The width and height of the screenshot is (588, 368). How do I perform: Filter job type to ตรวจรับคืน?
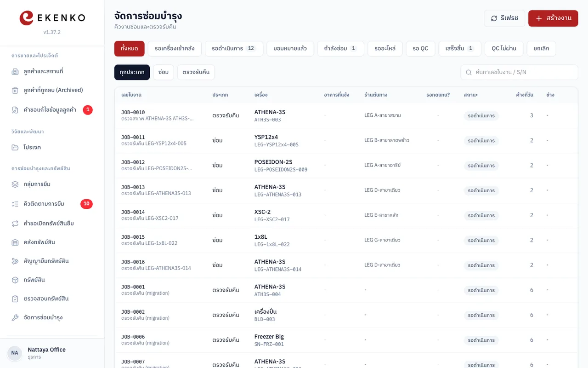pyautogui.click(x=196, y=72)
